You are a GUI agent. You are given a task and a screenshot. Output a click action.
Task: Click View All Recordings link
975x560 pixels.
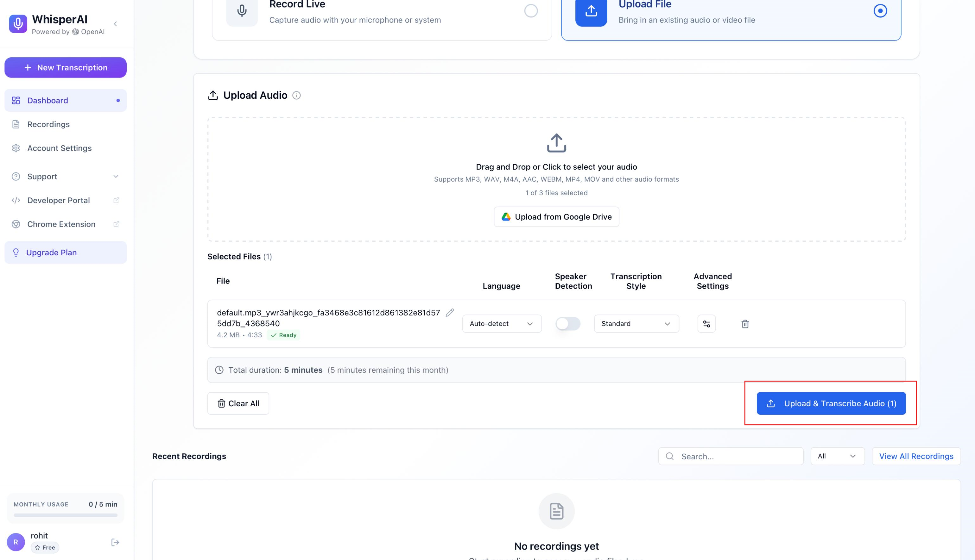(x=916, y=456)
